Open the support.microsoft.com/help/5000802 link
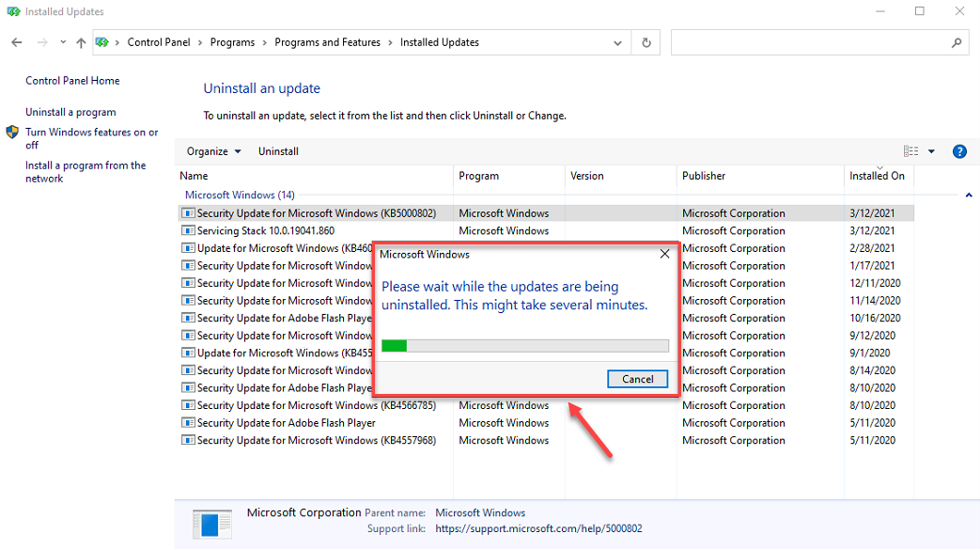 click(538, 528)
